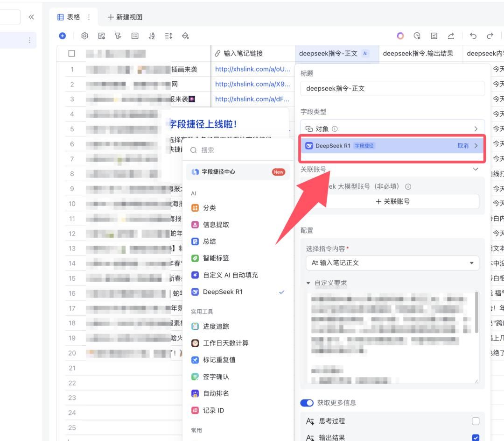Screen dimensions: 504x441
Task: Click info icon beside 对象 field type
Action: coord(335,128)
